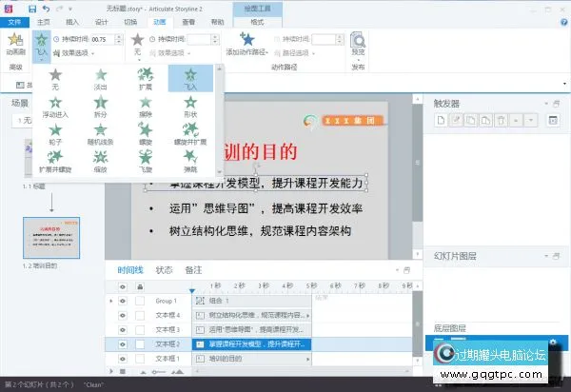Apply the 浮动进入 float-in animation
Image resolution: width=571 pixels, height=392 pixels.
point(55,107)
